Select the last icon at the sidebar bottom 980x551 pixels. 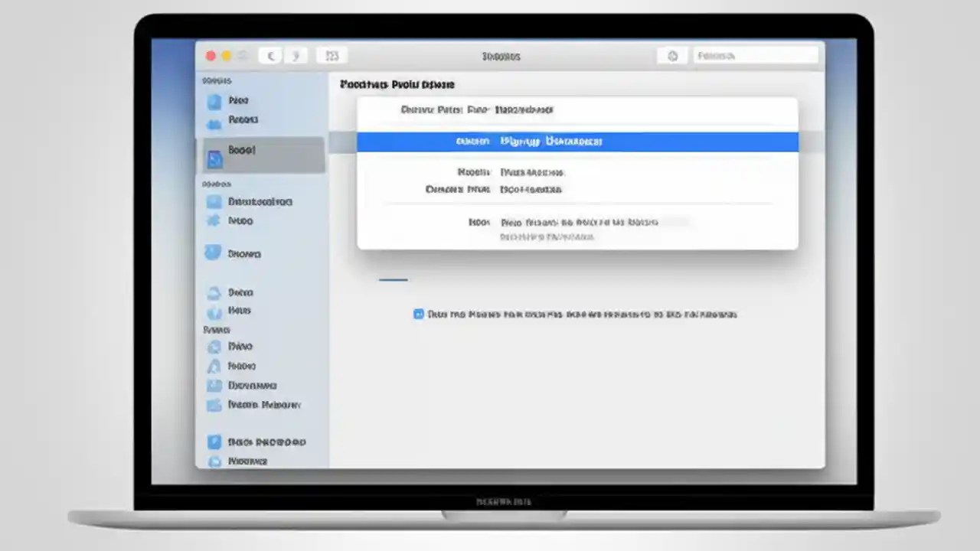[x=213, y=461]
